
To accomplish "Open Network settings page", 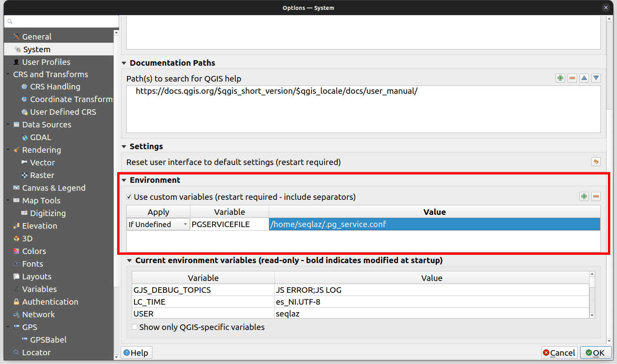I will click(x=38, y=314).
